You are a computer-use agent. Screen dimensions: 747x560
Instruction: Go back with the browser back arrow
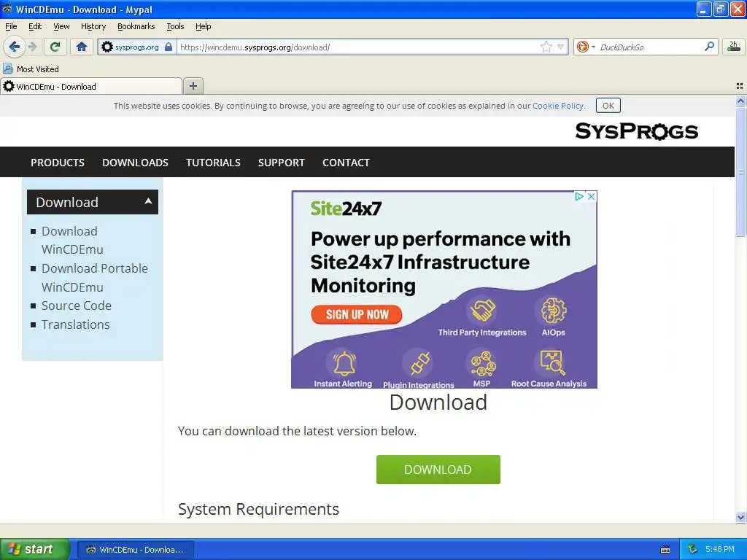[14, 47]
